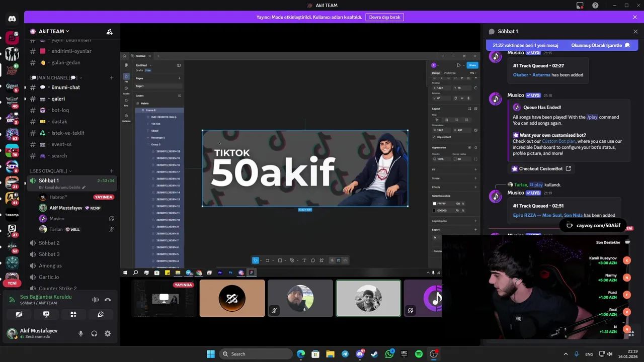Add an Export setting with its plus in Figma

coord(475,230)
